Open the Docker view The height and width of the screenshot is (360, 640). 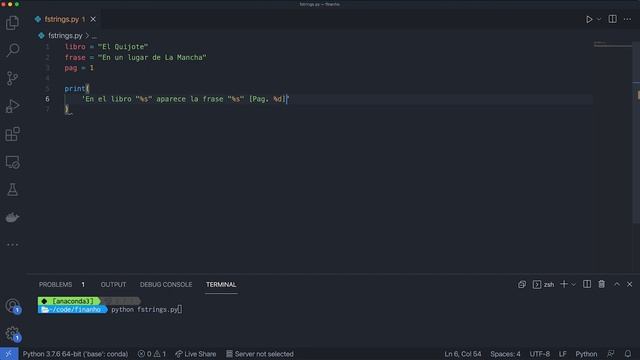point(12,218)
